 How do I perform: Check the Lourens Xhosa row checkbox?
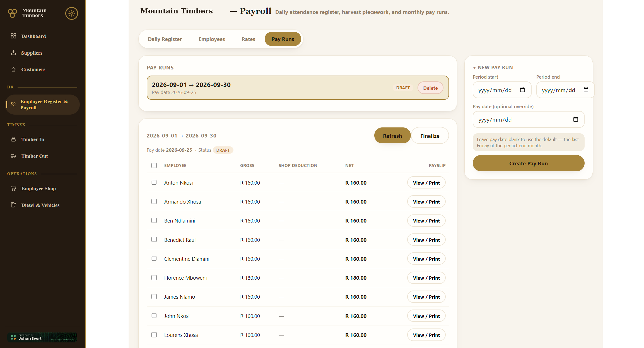point(154,335)
